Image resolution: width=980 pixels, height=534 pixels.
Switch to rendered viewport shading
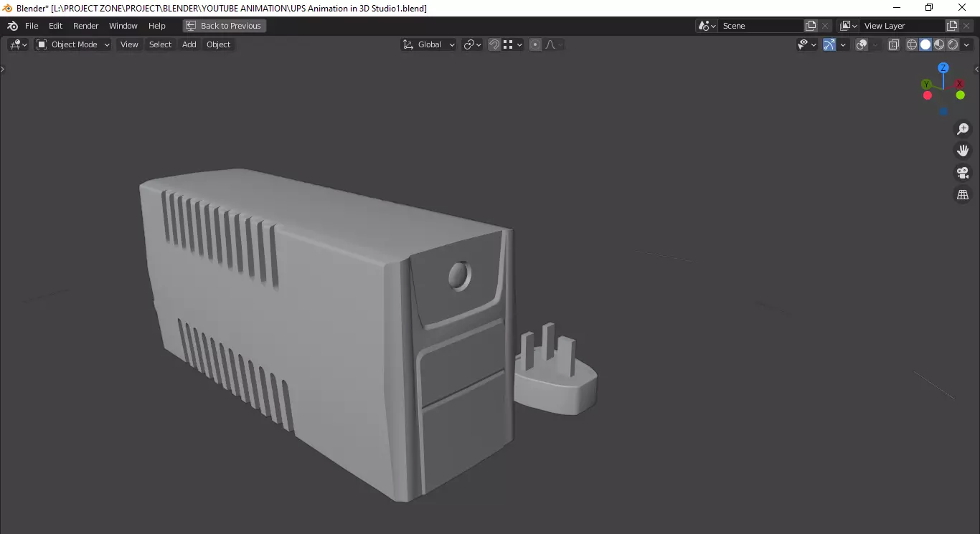pos(953,44)
